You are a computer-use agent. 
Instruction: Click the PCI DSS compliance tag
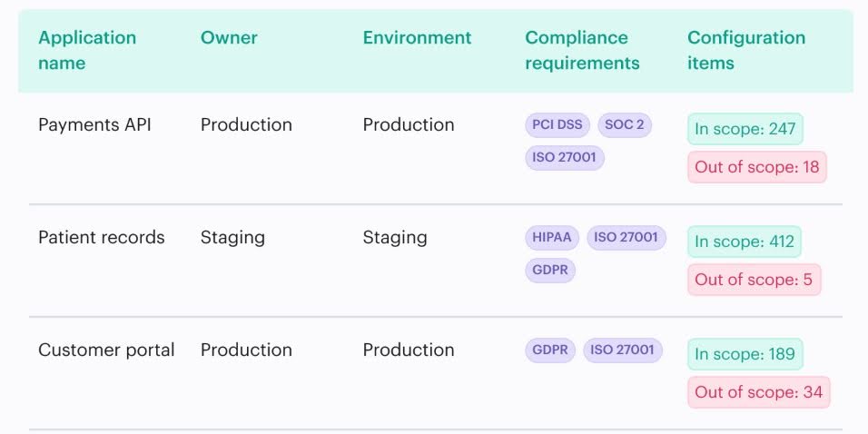click(x=557, y=124)
